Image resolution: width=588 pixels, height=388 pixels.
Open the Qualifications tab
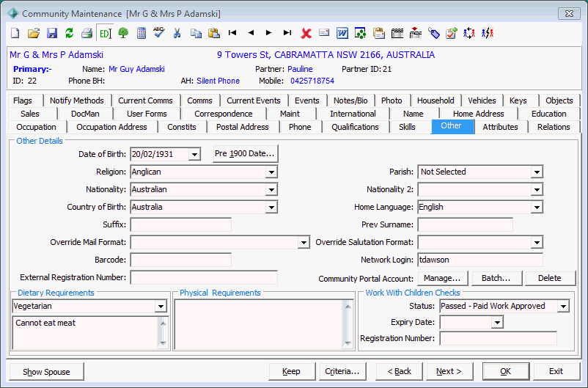point(355,127)
